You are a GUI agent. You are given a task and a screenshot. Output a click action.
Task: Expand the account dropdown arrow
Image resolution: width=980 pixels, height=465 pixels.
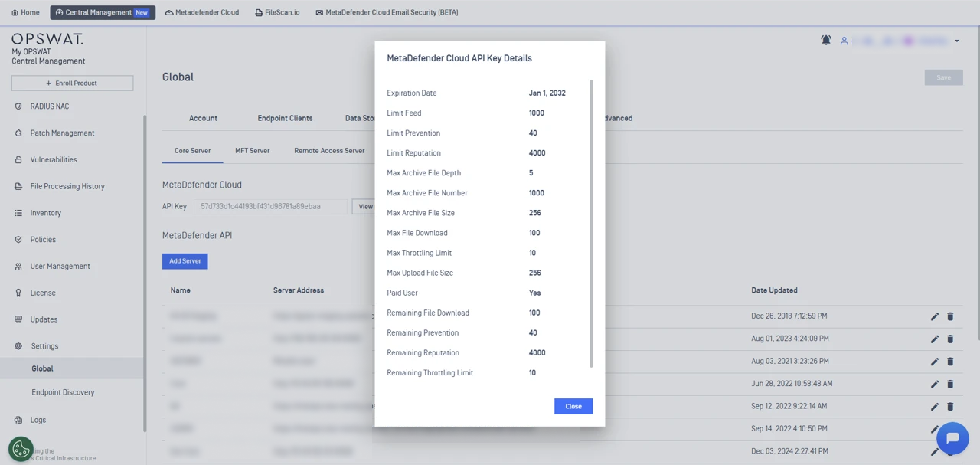(x=957, y=41)
